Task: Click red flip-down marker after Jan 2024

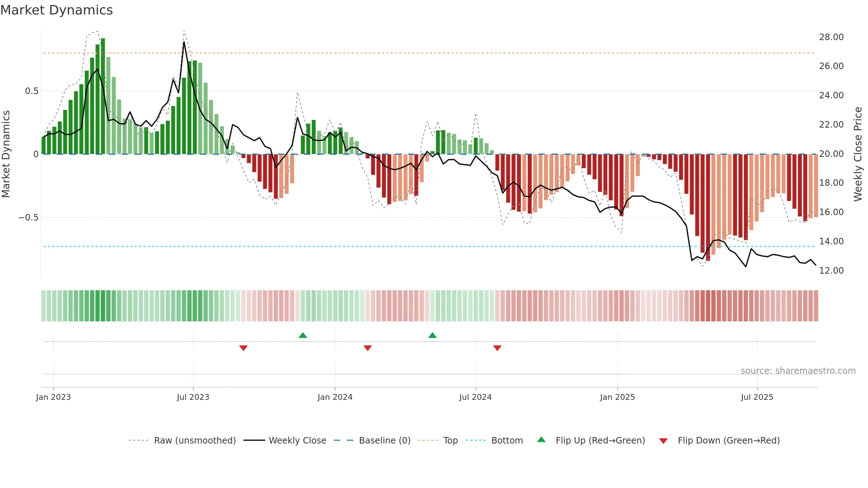Action: coord(368,348)
